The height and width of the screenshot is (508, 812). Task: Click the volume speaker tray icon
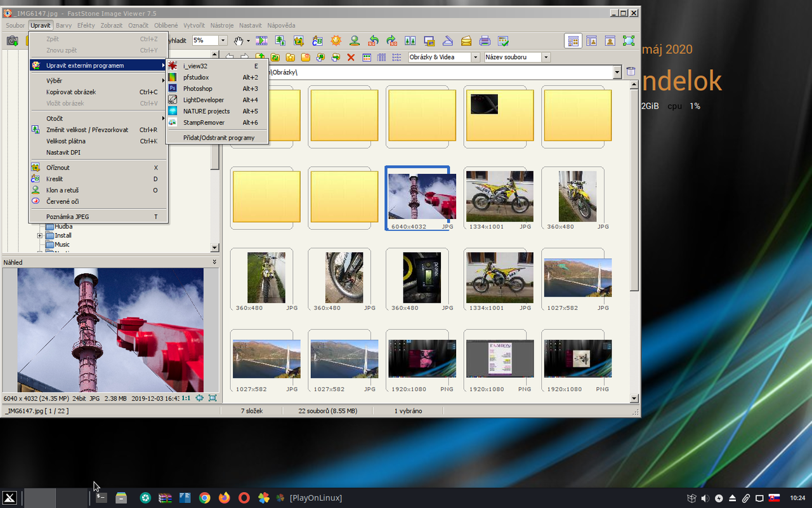pyautogui.click(x=705, y=498)
